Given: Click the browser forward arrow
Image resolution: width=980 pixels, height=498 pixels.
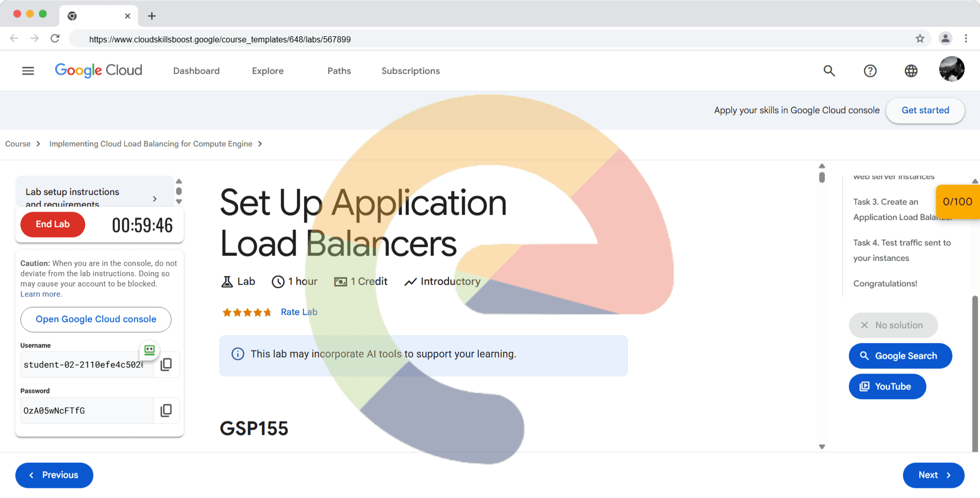Looking at the screenshot, I should coord(34,38).
